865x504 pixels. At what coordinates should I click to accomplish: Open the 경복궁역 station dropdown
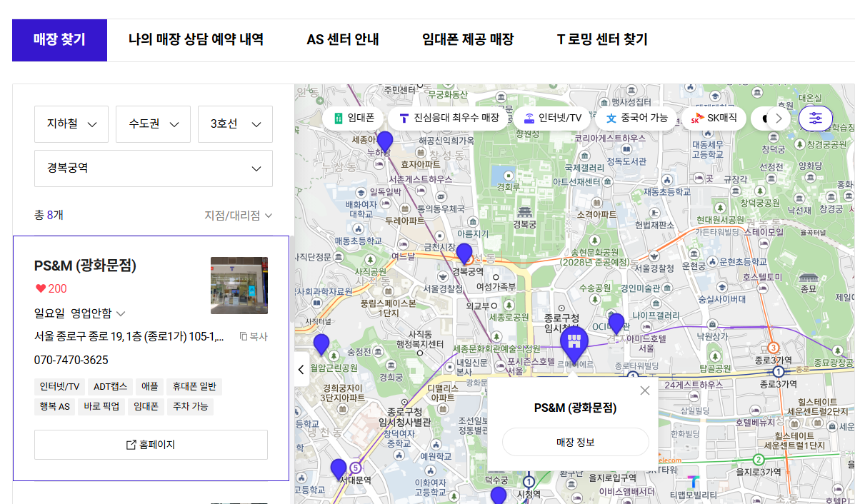(x=154, y=168)
